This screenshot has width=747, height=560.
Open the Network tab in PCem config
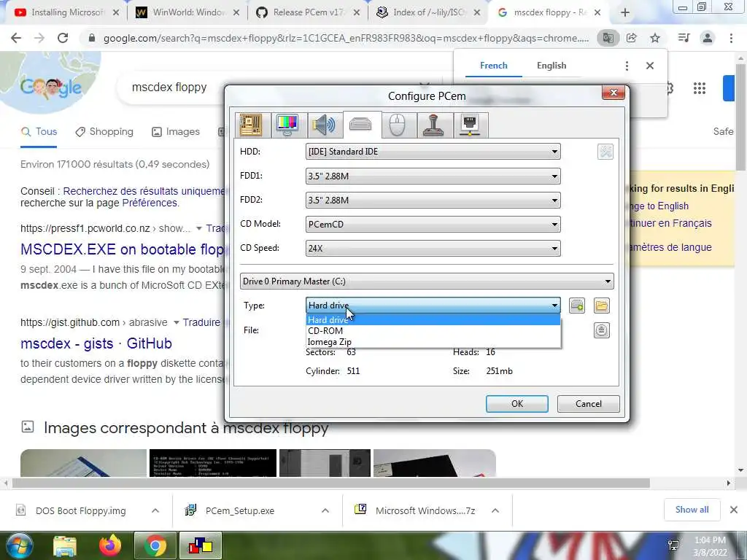click(471, 125)
